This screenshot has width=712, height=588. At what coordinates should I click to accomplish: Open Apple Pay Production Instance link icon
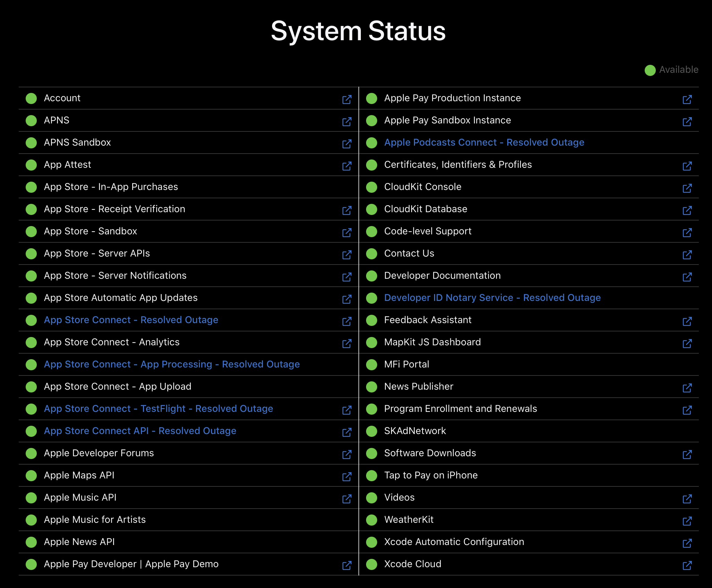click(687, 100)
